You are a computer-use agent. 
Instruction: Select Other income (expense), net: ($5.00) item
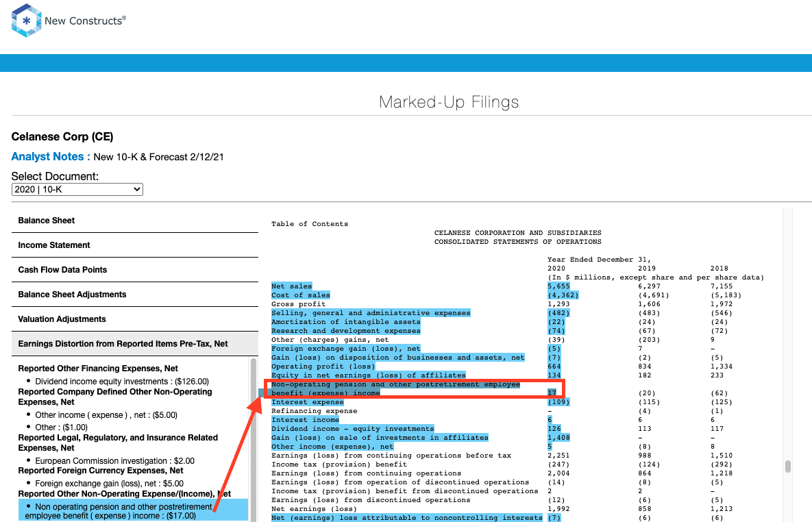click(106, 415)
